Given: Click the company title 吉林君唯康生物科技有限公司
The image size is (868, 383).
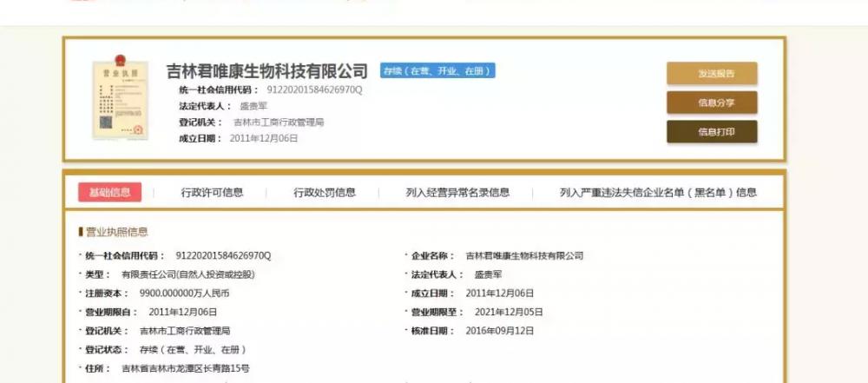Looking at the screenshot, I should [x=267, y=71].
